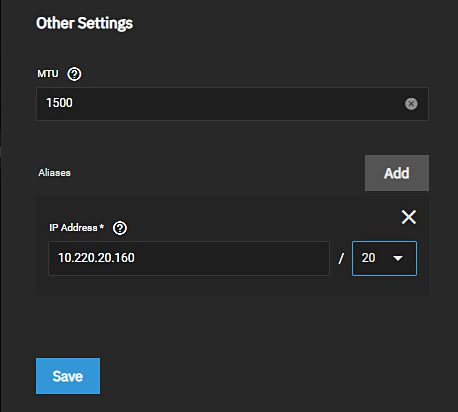Save the interface settings
Viewport: 458px width, 412px height.
click(x=68, y=376)
